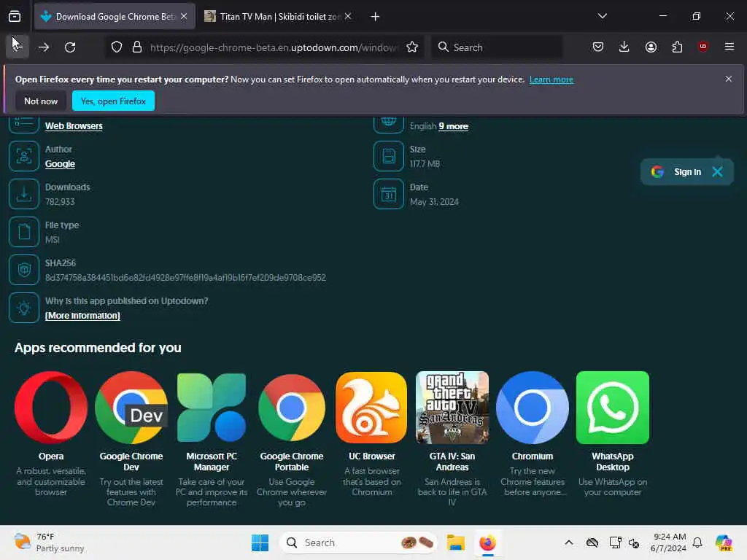
Task: Click the lightbulb icon beside Uptodown question
Action: (24, 308)
